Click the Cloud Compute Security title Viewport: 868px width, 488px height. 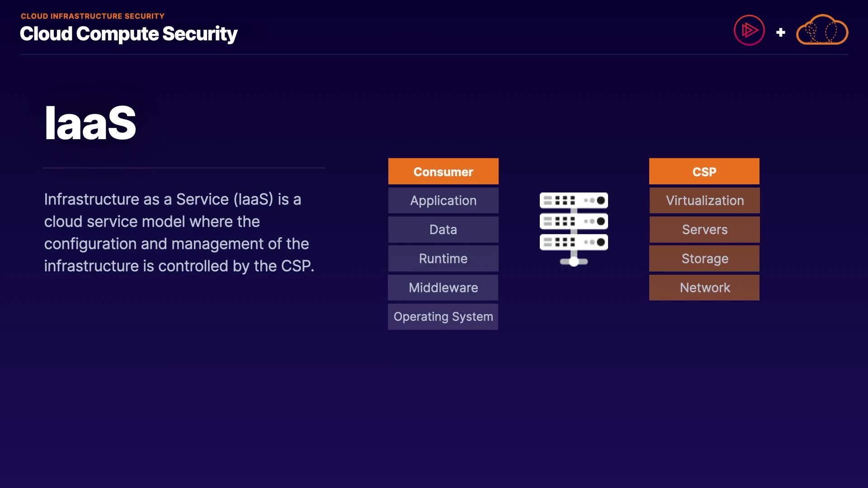tap(128, 34)
